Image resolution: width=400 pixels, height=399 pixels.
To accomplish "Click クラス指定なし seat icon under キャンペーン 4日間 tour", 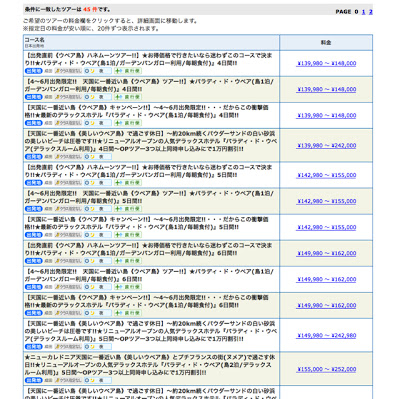I will tap(68, 123).
